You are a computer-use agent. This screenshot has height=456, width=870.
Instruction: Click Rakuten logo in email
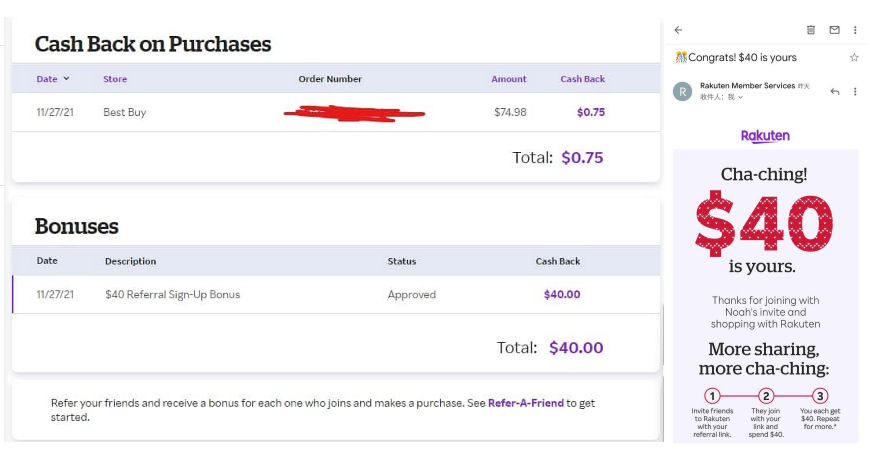click(765, 136)
